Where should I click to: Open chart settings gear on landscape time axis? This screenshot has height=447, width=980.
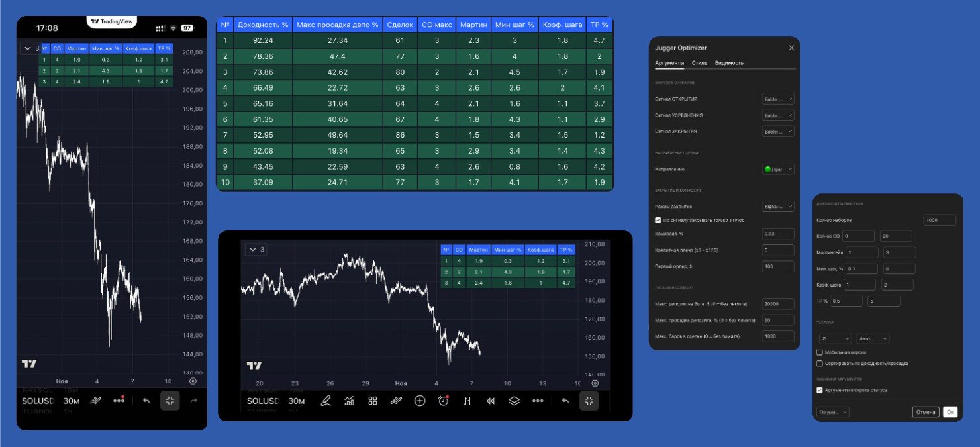(595, 383)
